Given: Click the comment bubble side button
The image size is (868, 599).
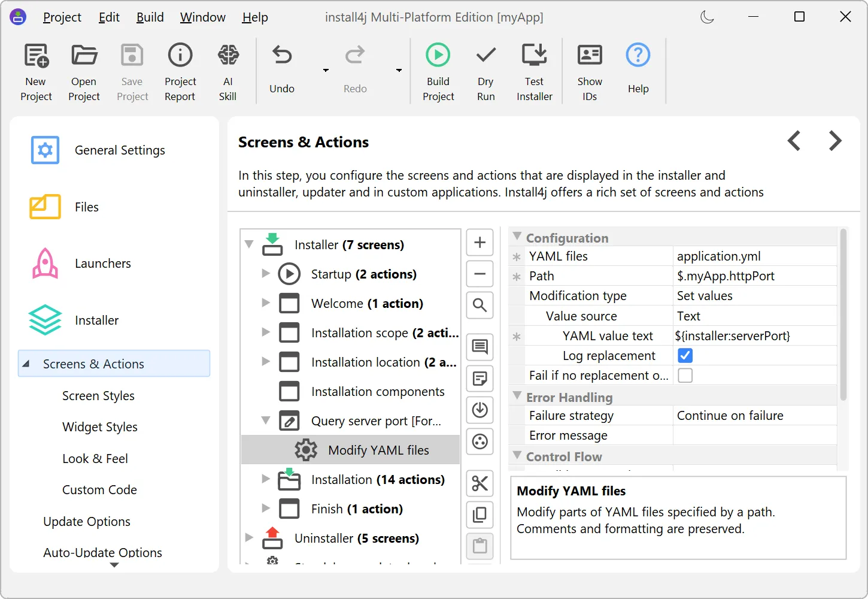Looking at the screenshot, I should coord(479,347).
